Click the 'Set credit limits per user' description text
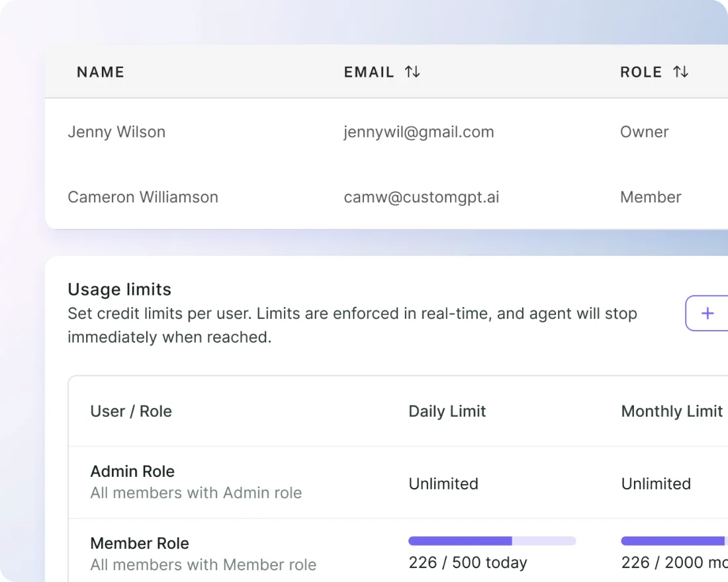The image size is (728, 582). (x=352, y=325)
